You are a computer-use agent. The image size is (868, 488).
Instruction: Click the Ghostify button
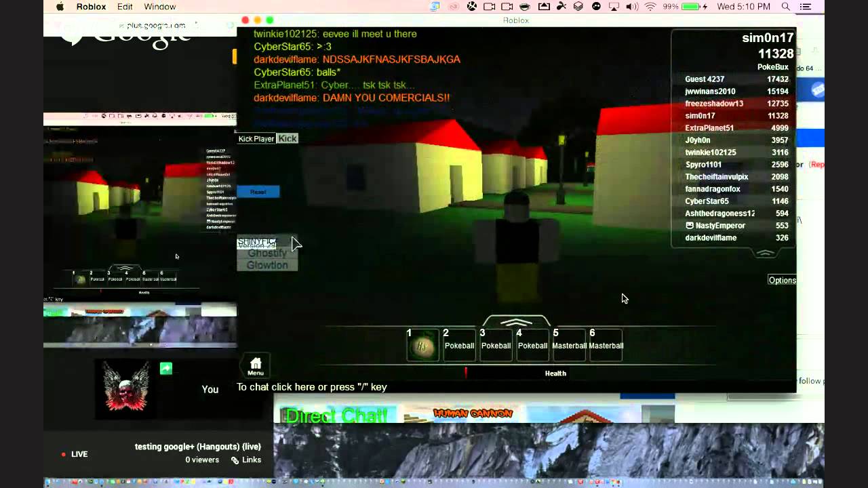pyautogui.click(x=267, y=253)
